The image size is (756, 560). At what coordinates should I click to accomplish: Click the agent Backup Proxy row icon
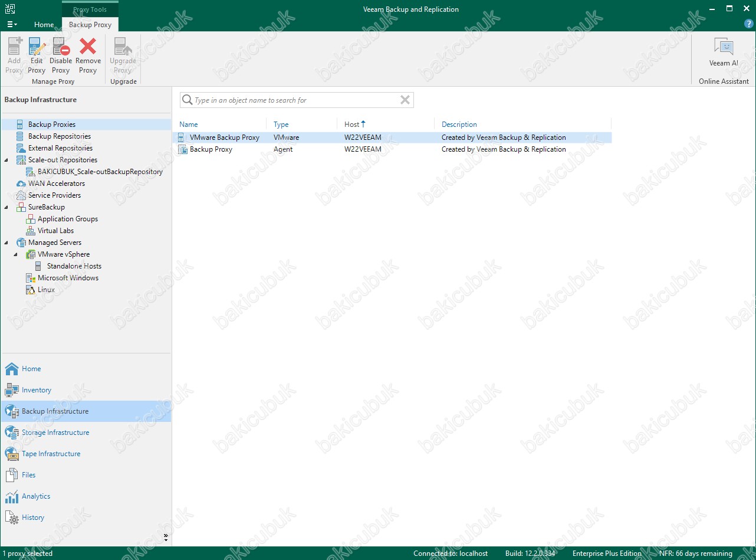pyautogui.click(x=183, y=149)
